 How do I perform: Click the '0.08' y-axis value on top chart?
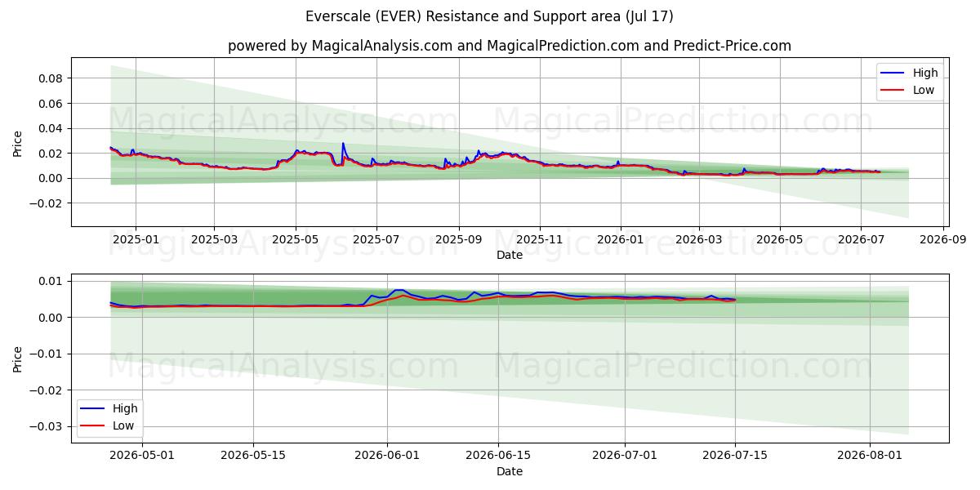(x=52, y=78)
